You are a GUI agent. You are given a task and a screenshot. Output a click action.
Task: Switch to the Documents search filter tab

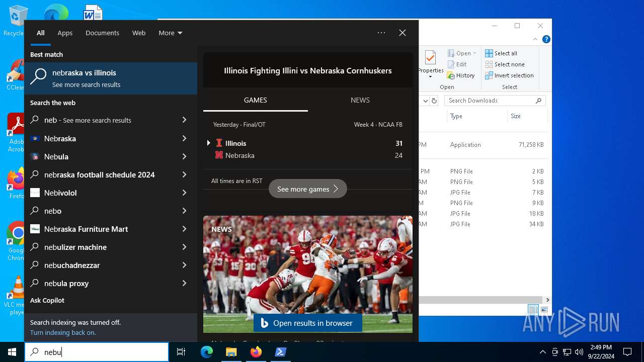(x=102, y=33)
